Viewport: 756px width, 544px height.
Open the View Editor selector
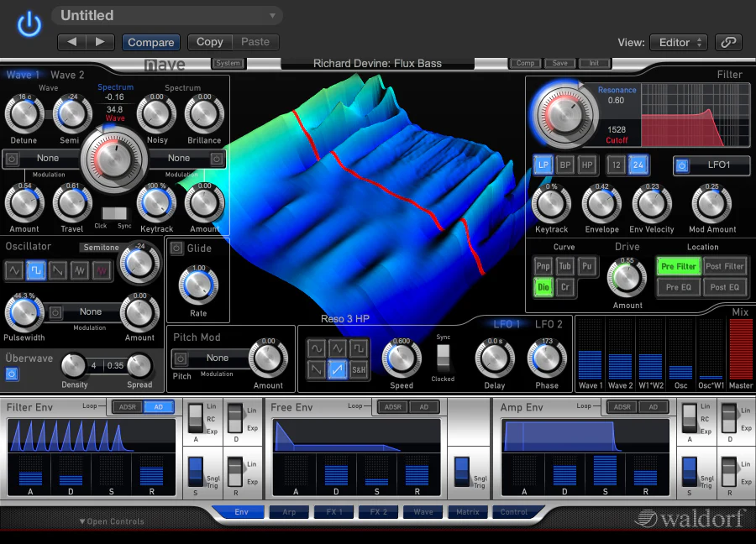(679, 43)
